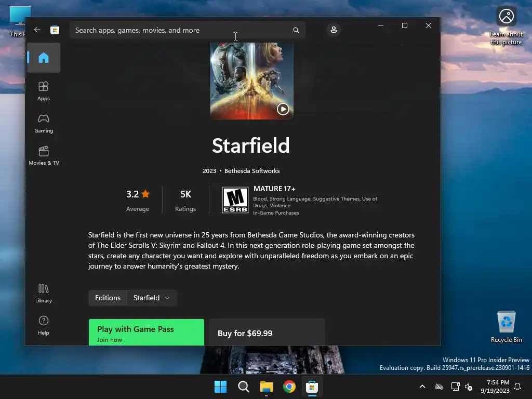Click the In-Game Purchases text
This screenshot has height=399, width=532.
[276, 212]
